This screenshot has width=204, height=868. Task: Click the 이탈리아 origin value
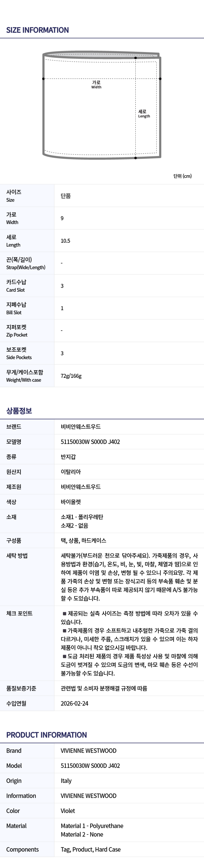[x=71, y=472]
